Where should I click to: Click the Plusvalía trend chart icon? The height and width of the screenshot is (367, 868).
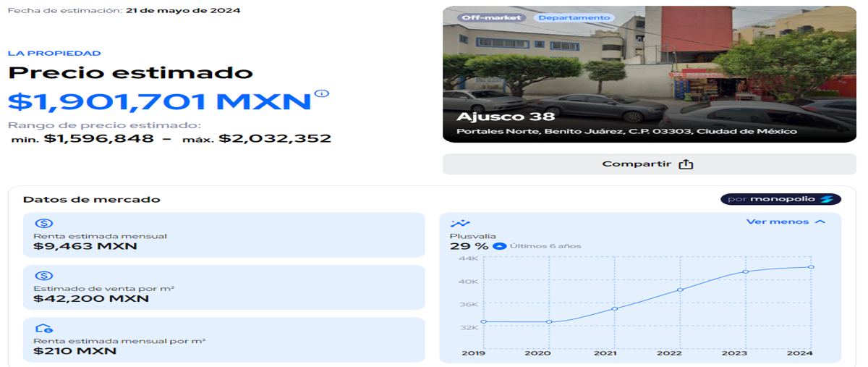(x=460, y=224)
